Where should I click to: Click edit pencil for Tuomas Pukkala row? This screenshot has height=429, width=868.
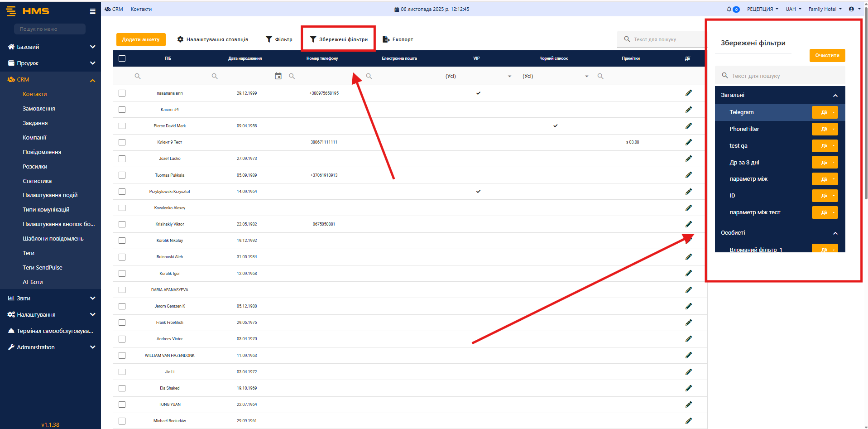tap(688, 175)
